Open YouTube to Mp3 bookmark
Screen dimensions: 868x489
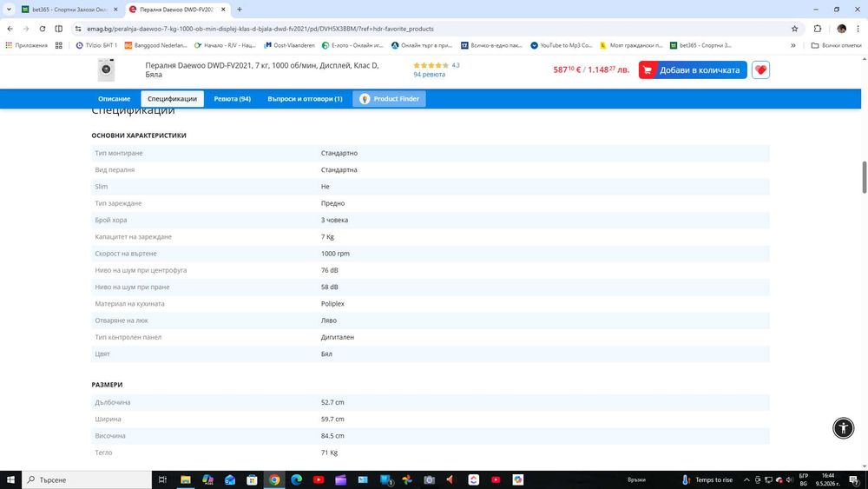(561, 45)
